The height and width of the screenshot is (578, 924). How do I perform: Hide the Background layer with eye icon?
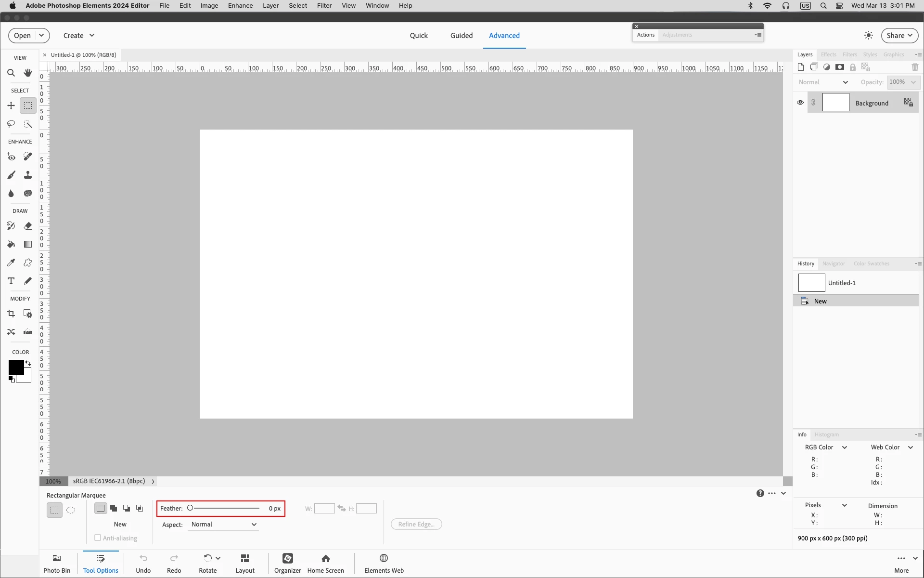pos(800,103)
